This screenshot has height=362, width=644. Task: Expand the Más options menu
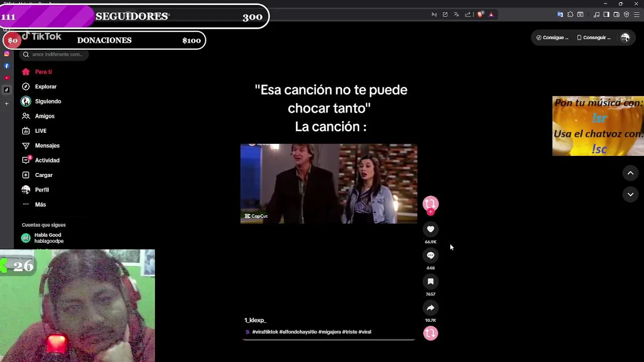[x=34, y=205]
